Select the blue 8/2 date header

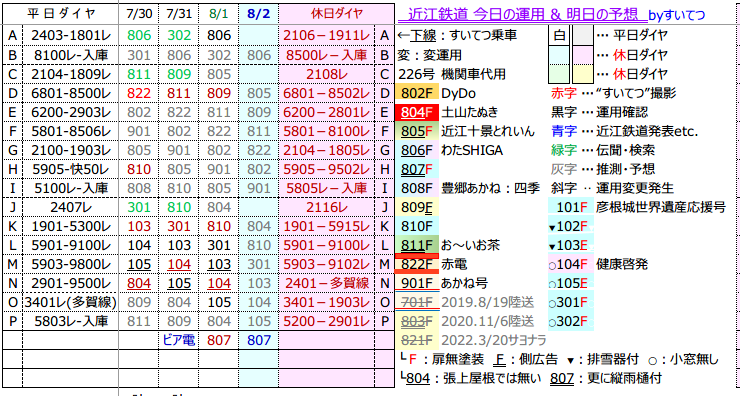click(259, 14)
